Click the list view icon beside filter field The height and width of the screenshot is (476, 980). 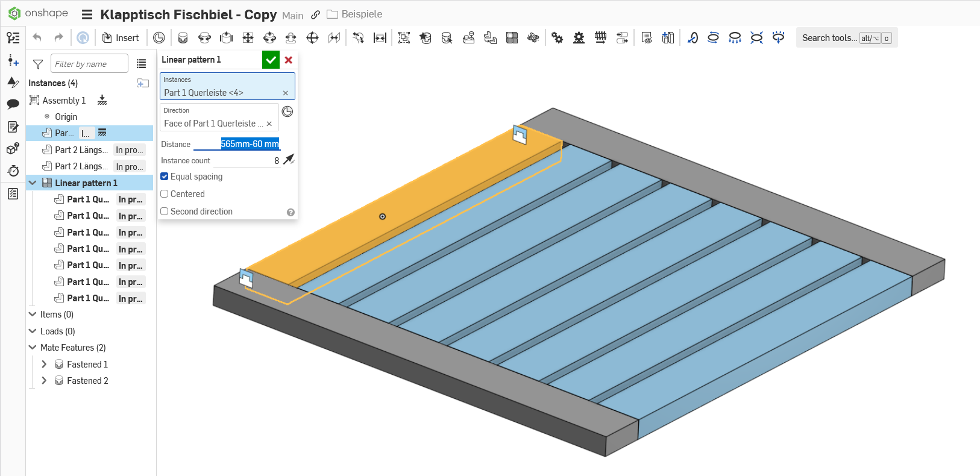142,64
